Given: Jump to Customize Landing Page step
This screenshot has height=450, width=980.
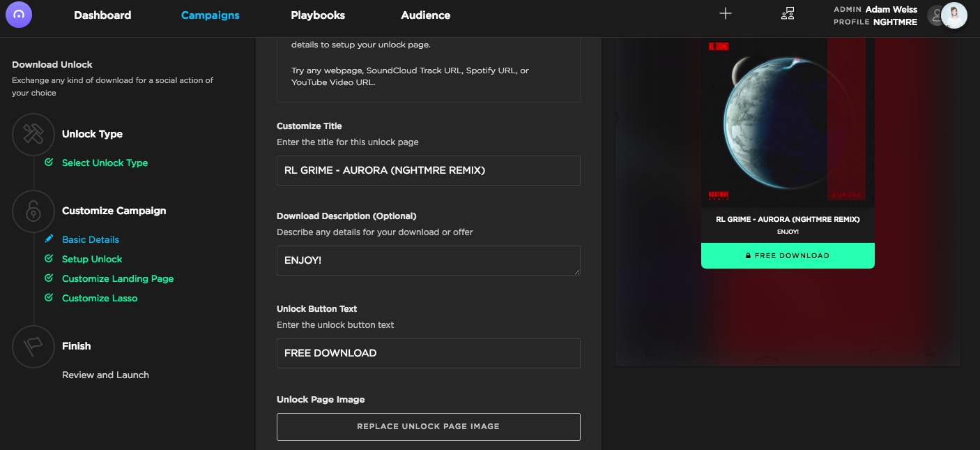Looking at the screenshot, I should 118,278.
